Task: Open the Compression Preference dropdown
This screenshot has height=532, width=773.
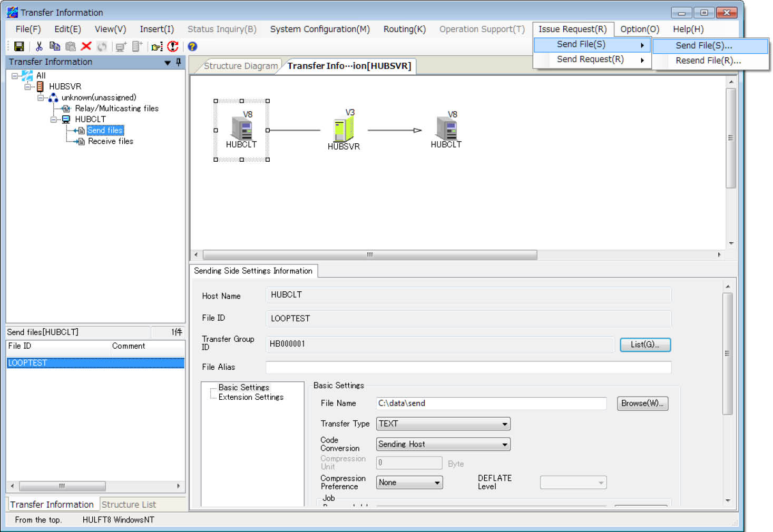Action: coord(409,482)
